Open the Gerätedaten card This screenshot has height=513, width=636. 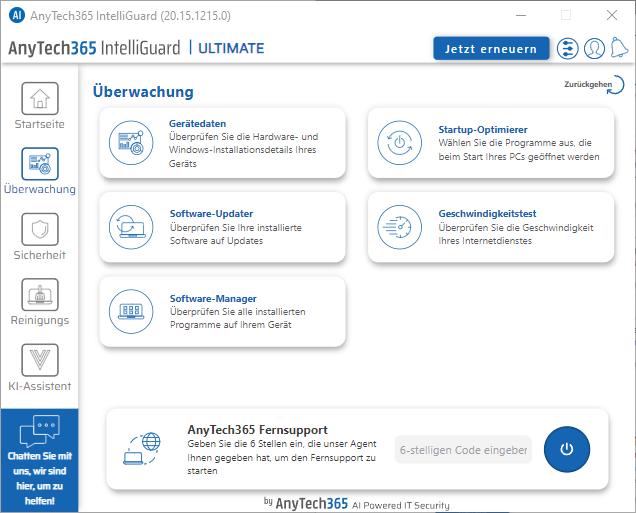click(223, 142)
